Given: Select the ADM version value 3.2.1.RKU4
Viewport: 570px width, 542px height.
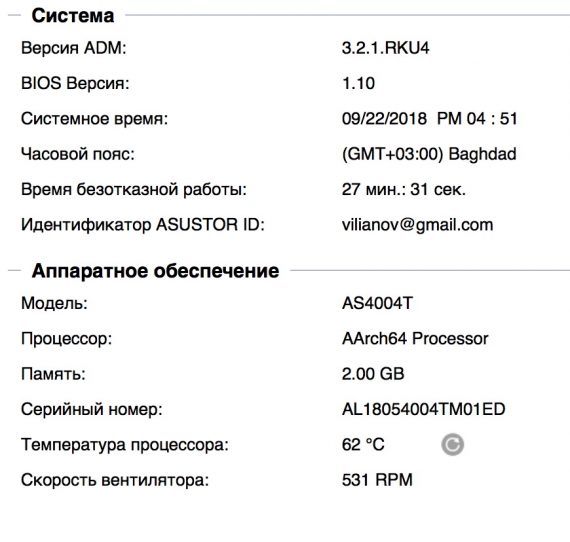Looking at the screenshot, I should point(385,48).
